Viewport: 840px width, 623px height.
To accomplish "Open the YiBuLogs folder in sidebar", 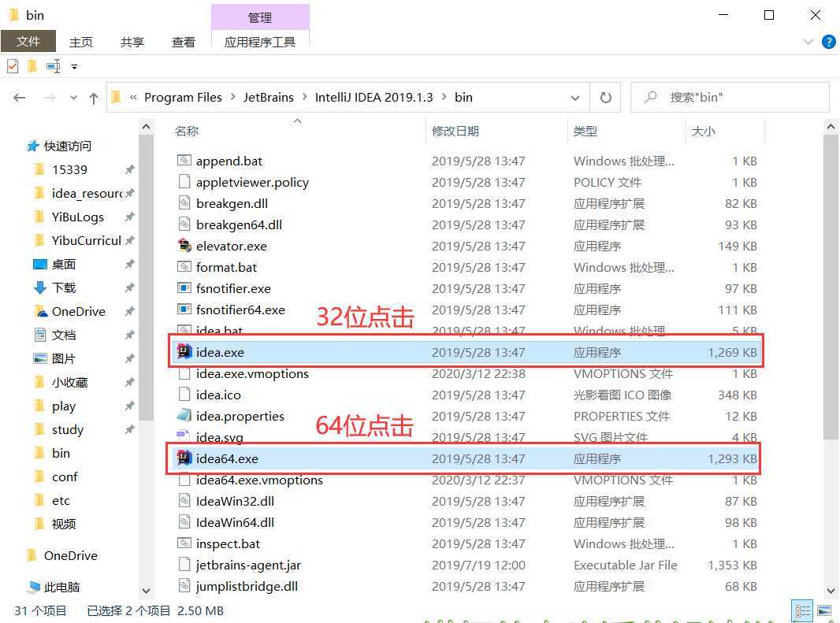I will tap(78, 217).
